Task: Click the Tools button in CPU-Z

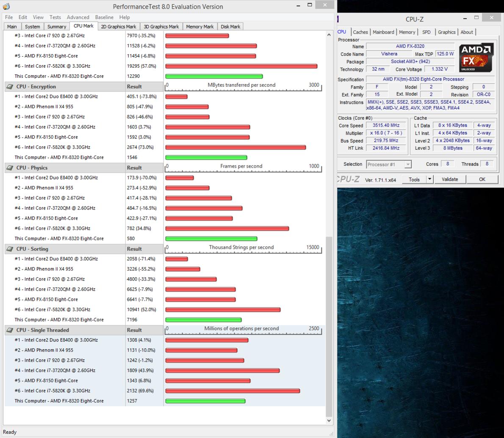Action: 414,179
